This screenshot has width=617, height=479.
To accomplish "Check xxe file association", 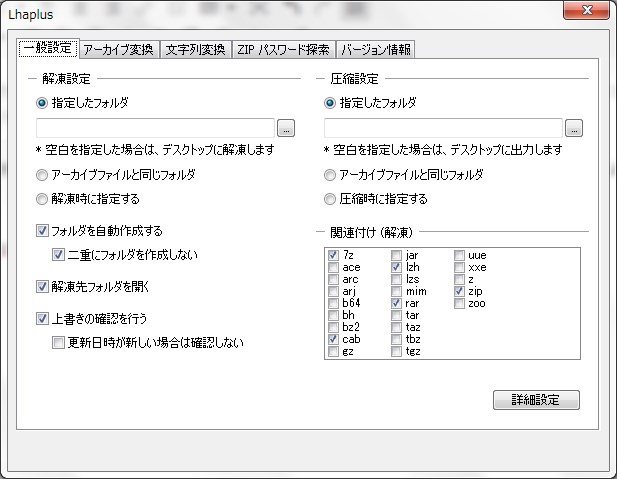I will tap(459, 268).
